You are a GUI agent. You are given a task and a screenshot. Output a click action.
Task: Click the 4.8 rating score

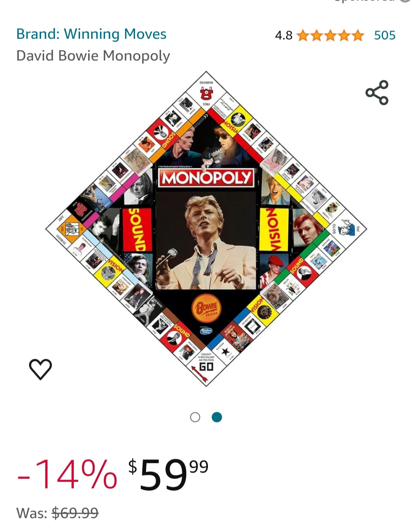[x=283, y=35]
